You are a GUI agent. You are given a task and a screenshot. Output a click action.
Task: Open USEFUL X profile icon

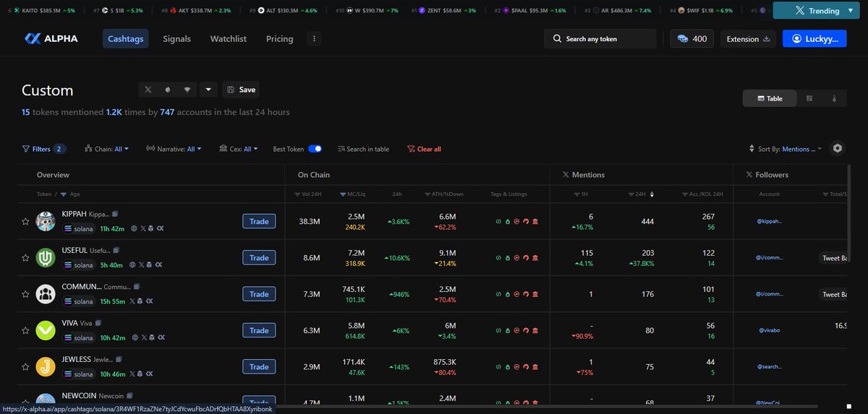140,265
